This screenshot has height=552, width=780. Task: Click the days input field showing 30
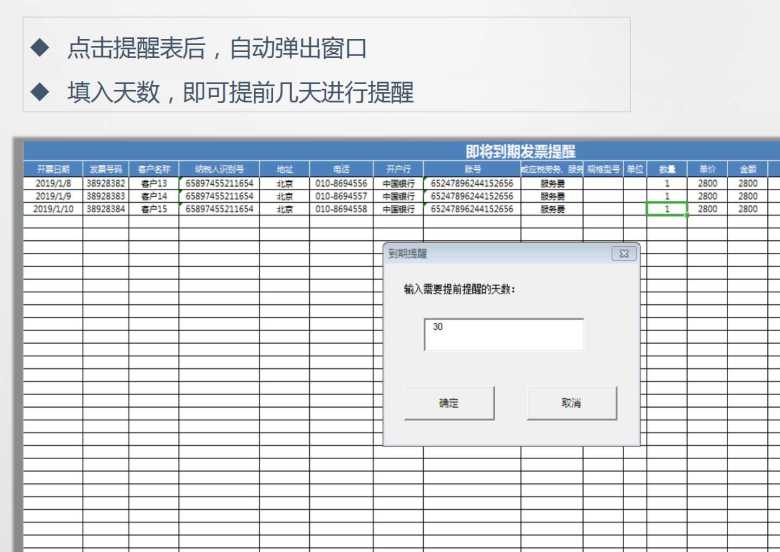503,334
